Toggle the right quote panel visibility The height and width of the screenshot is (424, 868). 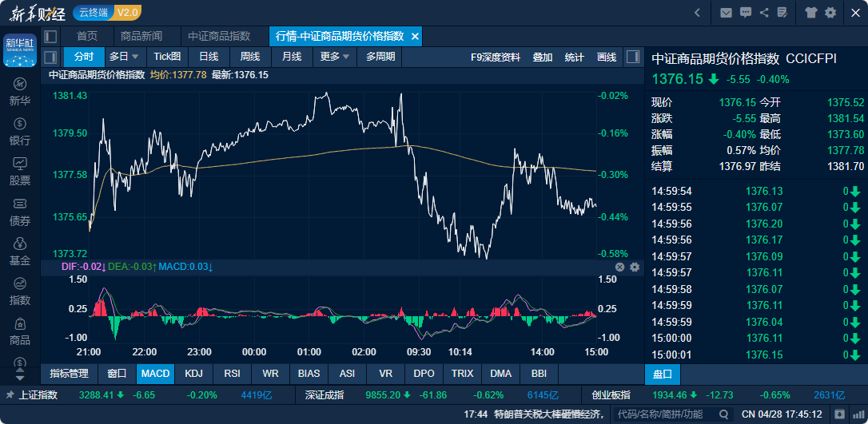(632, 57)
